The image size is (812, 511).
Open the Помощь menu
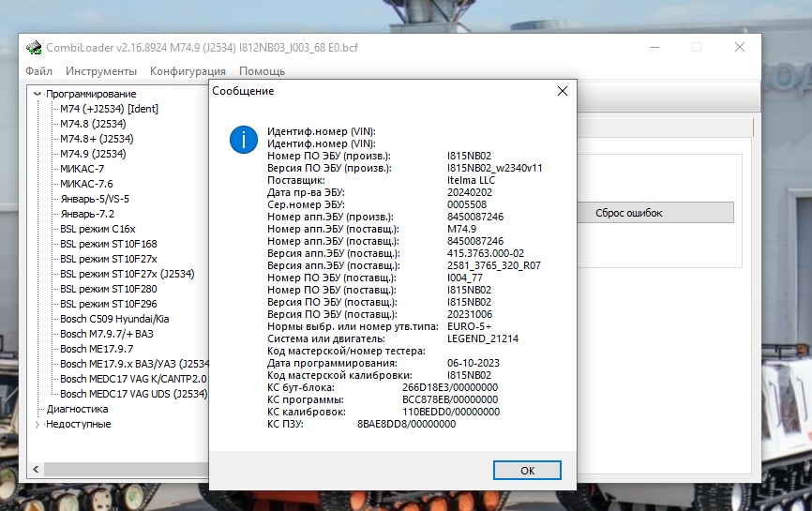(x=262, y=71)
